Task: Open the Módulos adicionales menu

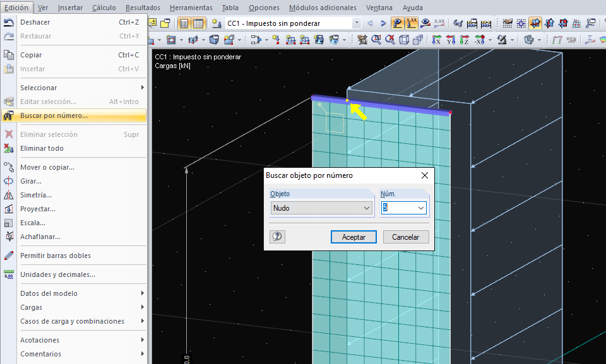Action: click(323, 8)
